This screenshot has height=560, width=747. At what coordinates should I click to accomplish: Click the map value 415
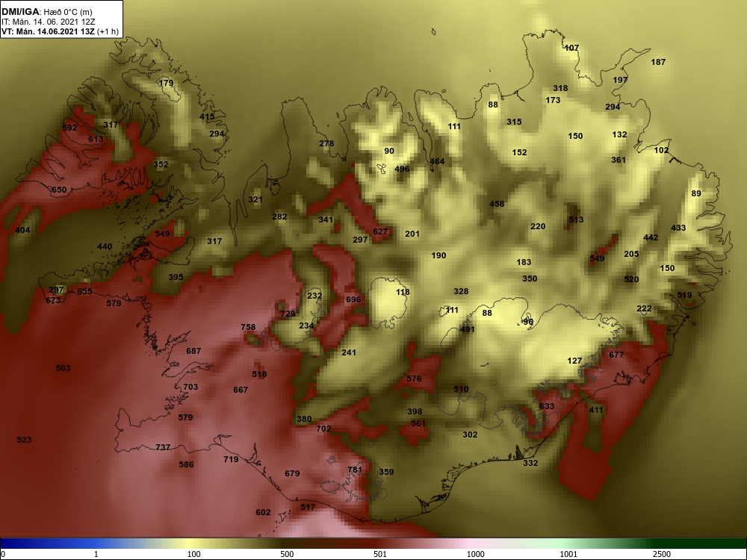pos(207,116)
